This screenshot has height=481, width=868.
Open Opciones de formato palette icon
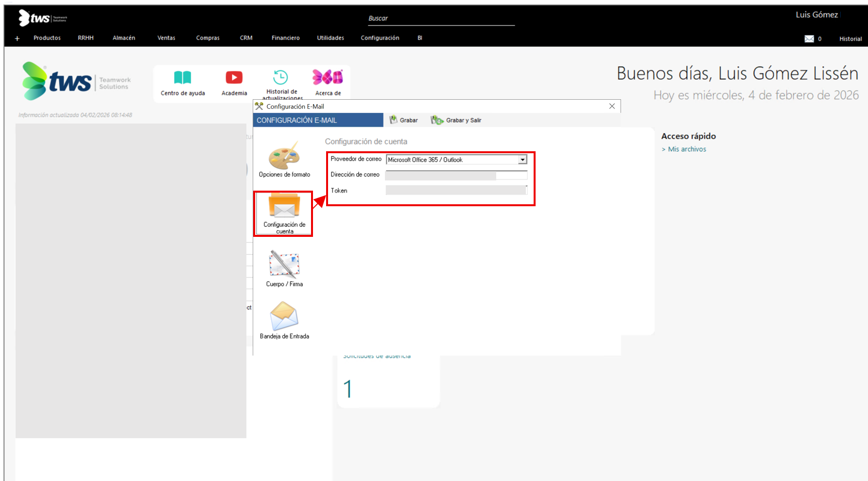(x=284, y=156)
